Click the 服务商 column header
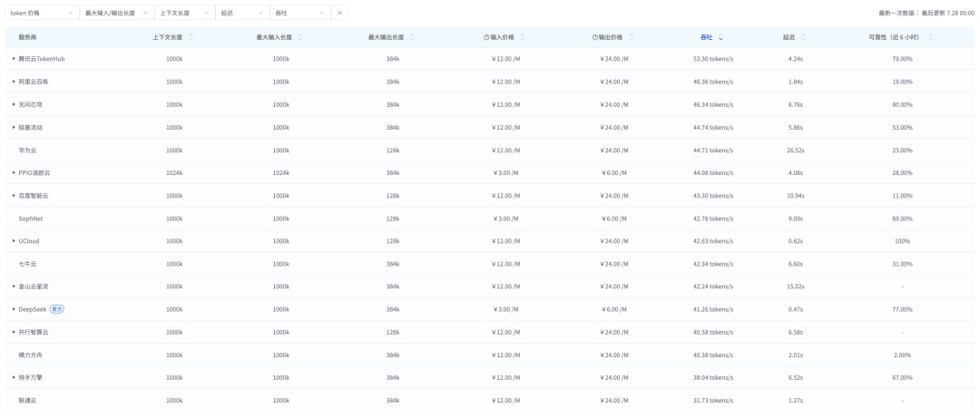The width and height of the screenshot is (980, 409). pos(27,37)
